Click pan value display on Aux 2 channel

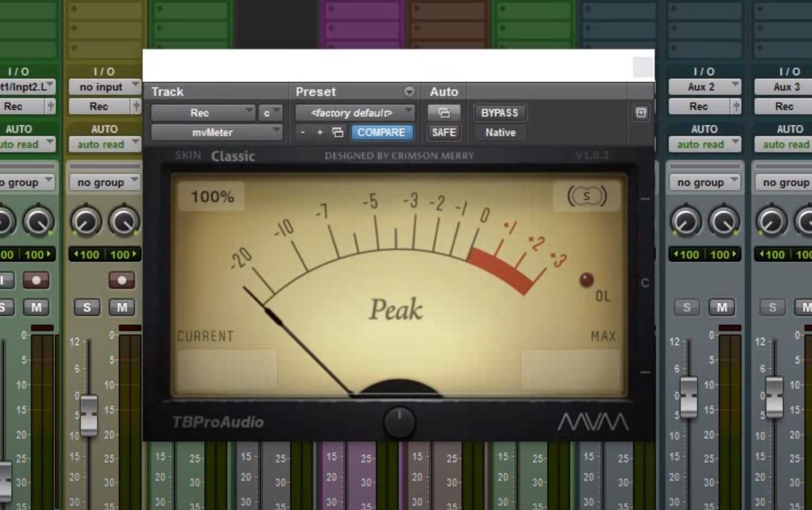(x=705, y=254)
